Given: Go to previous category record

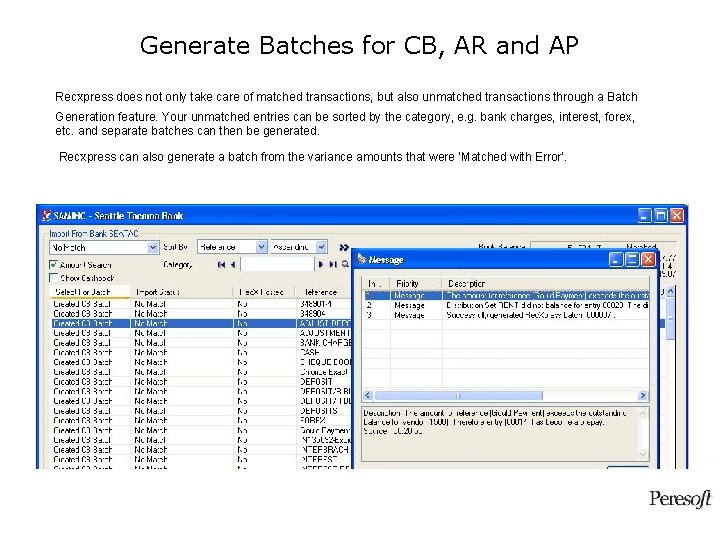Looking at the screenshot, I should coord(233,264).
